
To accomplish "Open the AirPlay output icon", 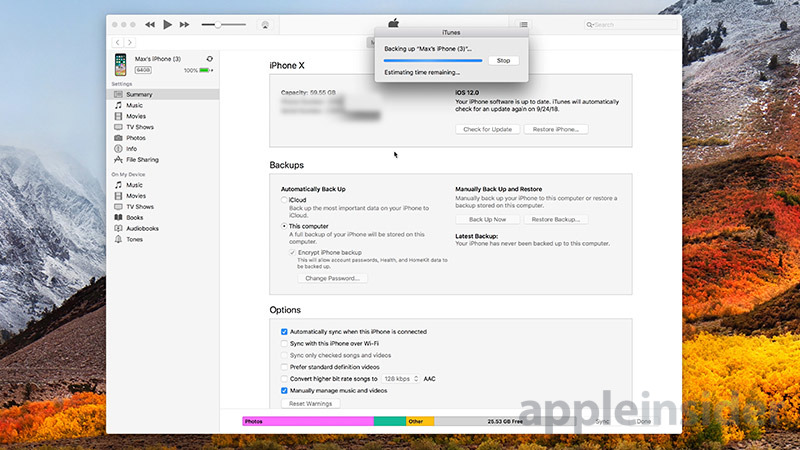I will [265, 25].
